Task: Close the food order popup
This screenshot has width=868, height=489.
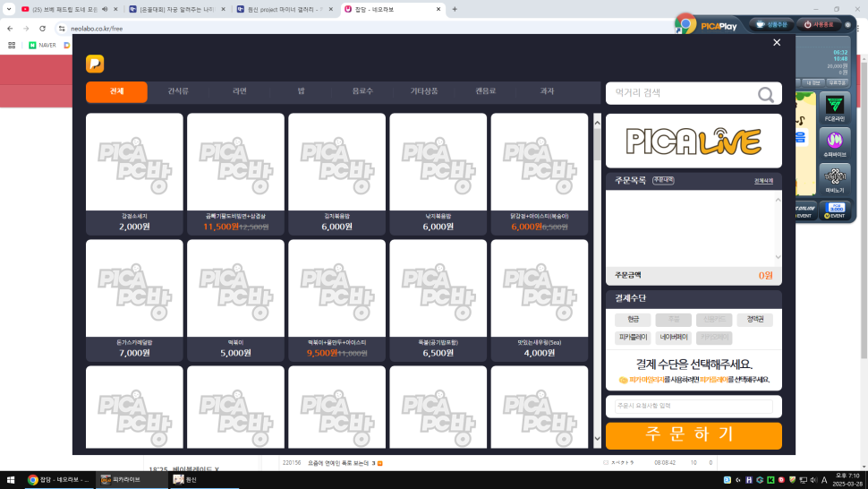Action: click(777, 43)
